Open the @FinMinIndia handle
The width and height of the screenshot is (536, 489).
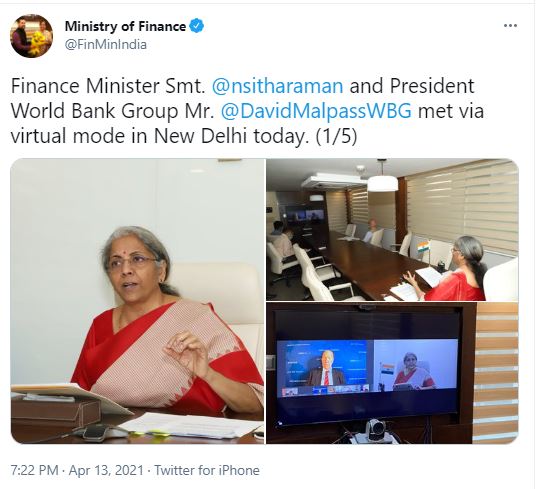point(106,44)
